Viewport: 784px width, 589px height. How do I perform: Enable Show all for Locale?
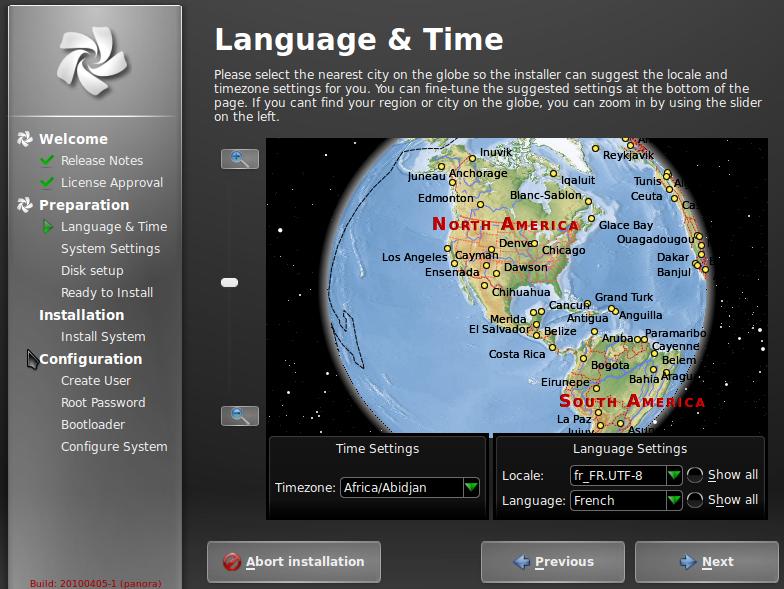695,475
